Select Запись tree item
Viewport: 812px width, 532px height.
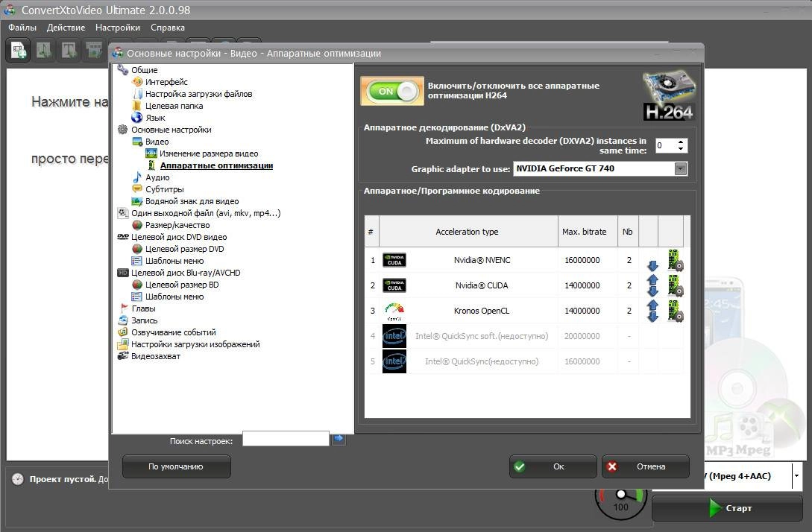coord(145,320)
